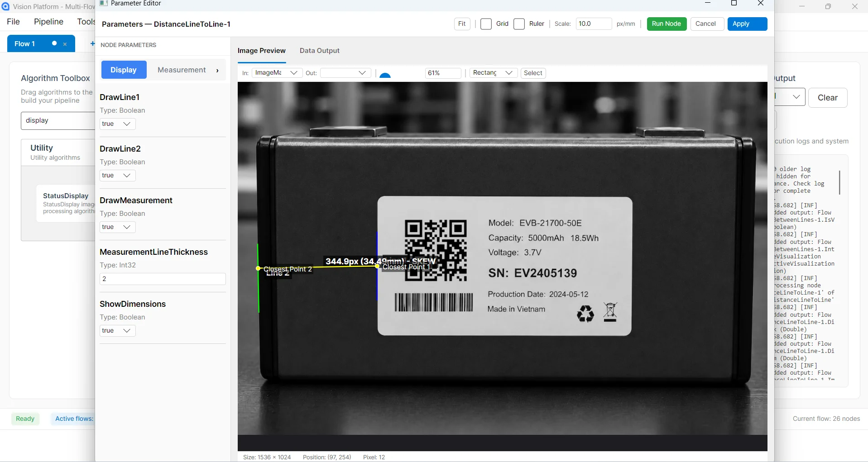Screen dimensions: 868x462
Task: Add a new flow with the plus icon
Action: [92, 43]
